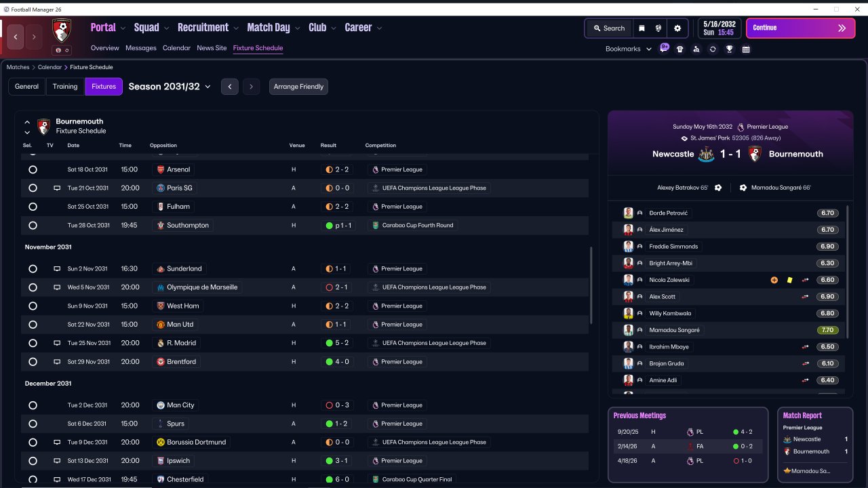Select the Paris SG fixture radio button
The image size is (868, 488).
(x=33, y=188)
